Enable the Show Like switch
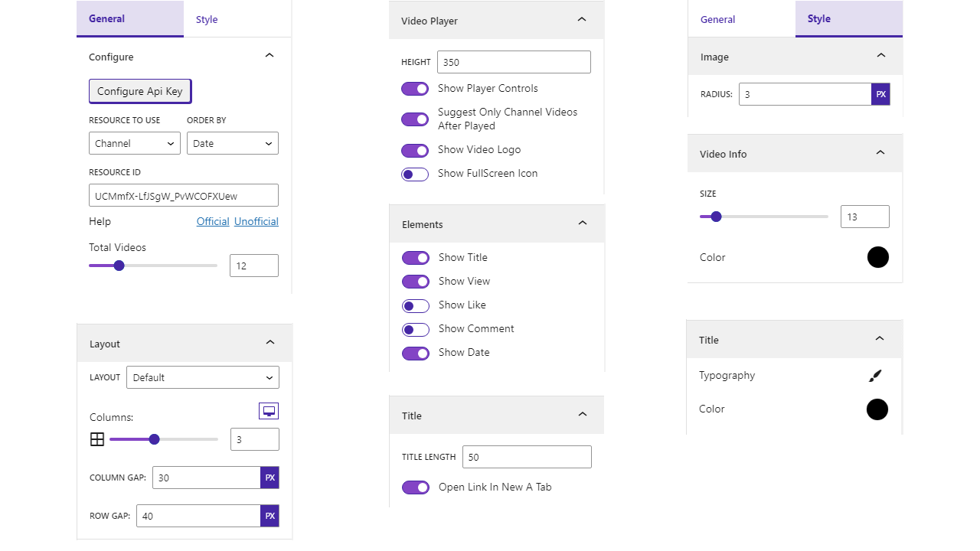Viewport: 980px width, 551px height. pos(416,305)
